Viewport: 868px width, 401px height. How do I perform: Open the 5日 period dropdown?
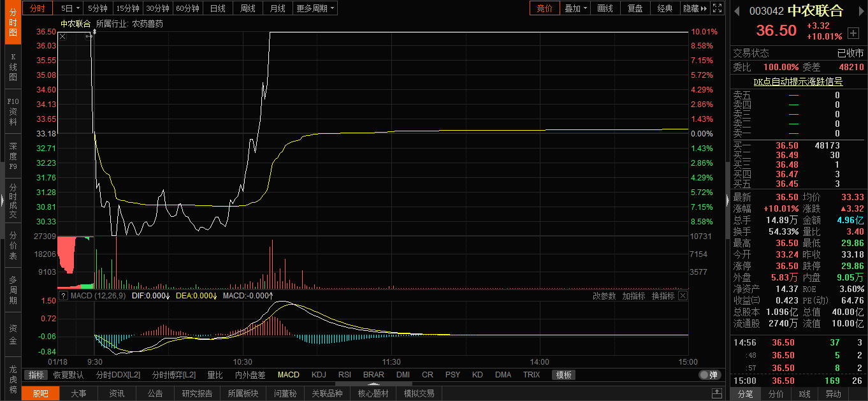pyautogui.click(x=70, y=8)
